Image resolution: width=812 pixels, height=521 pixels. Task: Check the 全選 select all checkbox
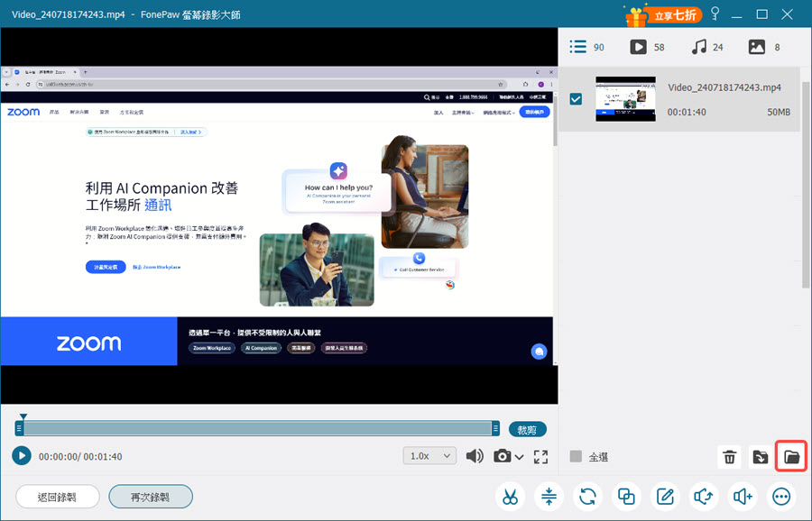point(576,456)
